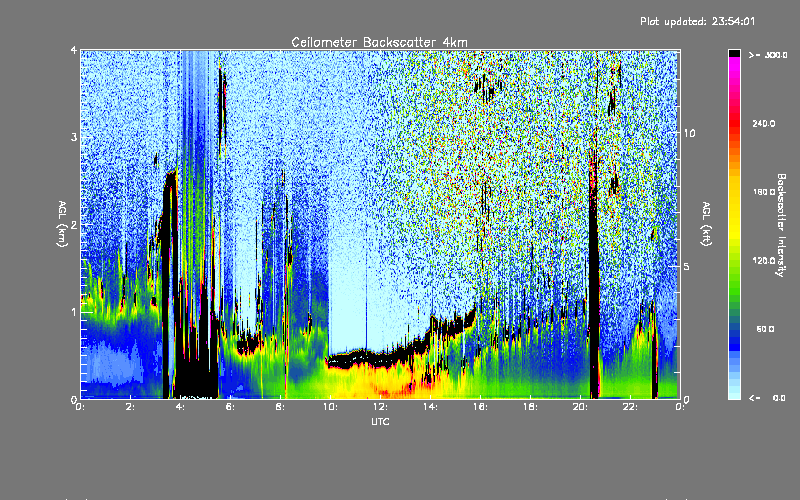Select the "4:" UTC hour tick
This screenshot has height=500, width=800.
point(180,407)
